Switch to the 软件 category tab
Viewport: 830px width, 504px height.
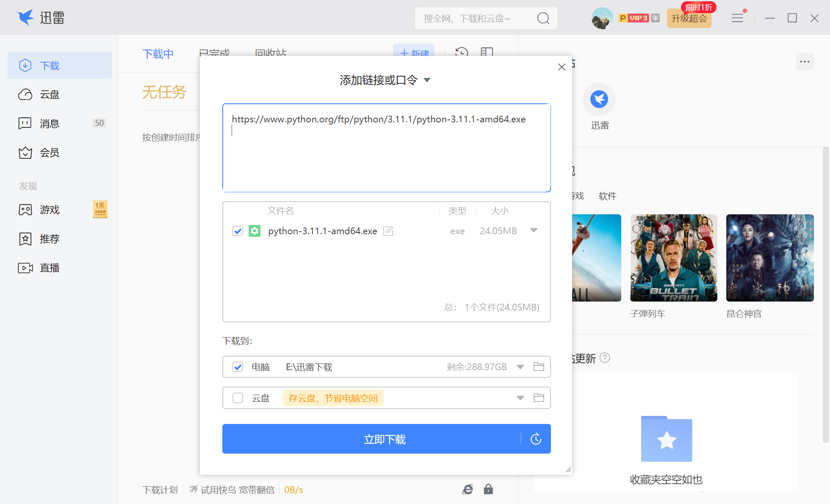(x=608, y=196)
